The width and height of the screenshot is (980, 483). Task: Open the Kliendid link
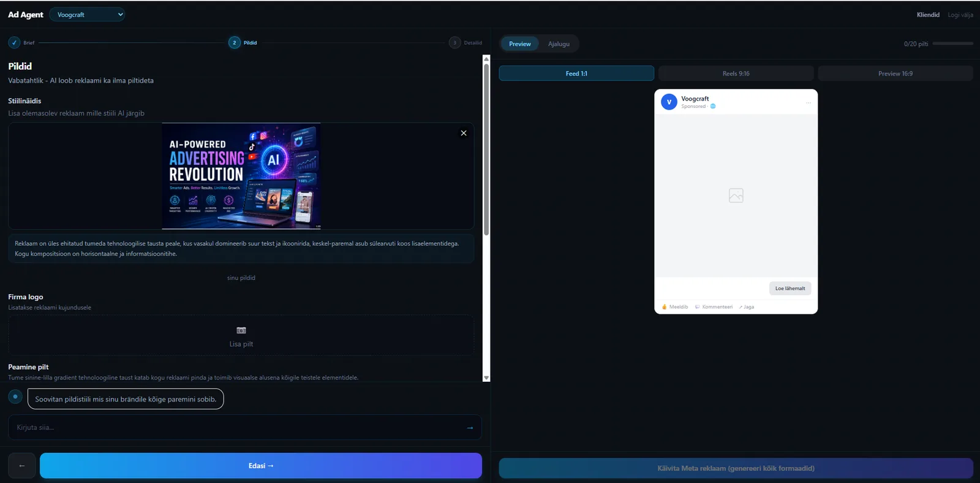coord(928,15)
